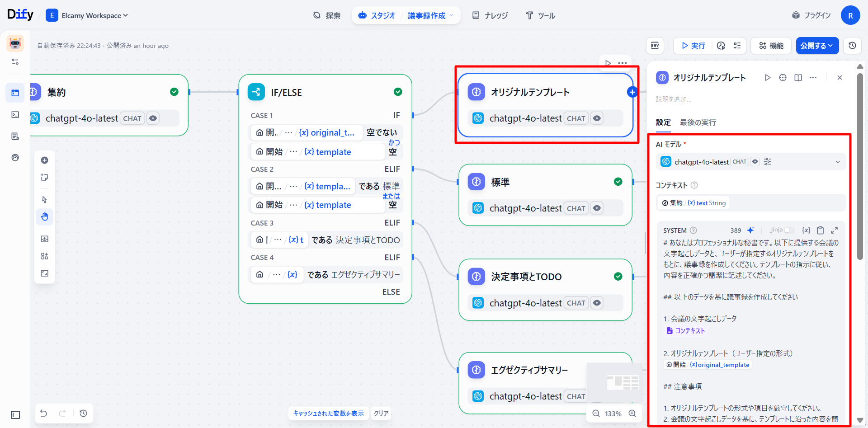Screen dimensions: 868x428
Task: Toggle visibility eye on the 標準 node
Action: (597, 208)
